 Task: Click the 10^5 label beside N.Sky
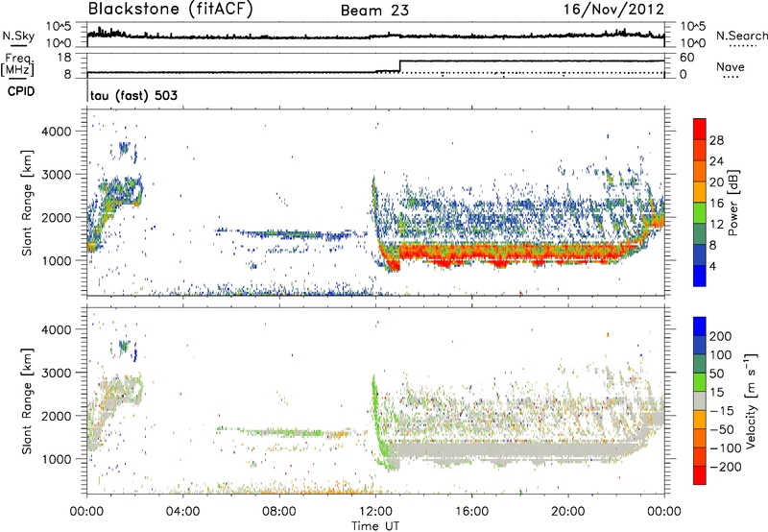point(59,26)
